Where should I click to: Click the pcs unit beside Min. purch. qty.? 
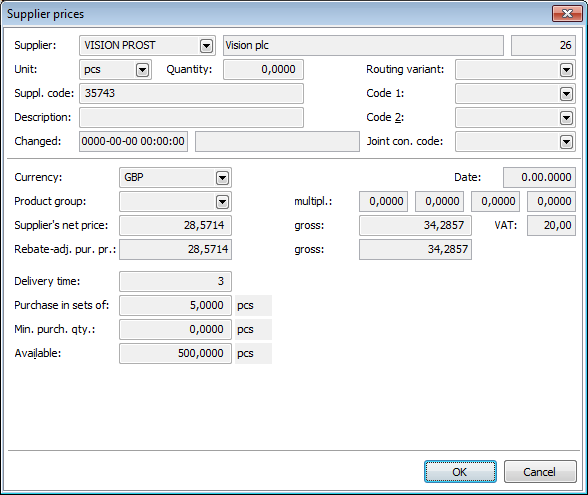coord(246,329)
